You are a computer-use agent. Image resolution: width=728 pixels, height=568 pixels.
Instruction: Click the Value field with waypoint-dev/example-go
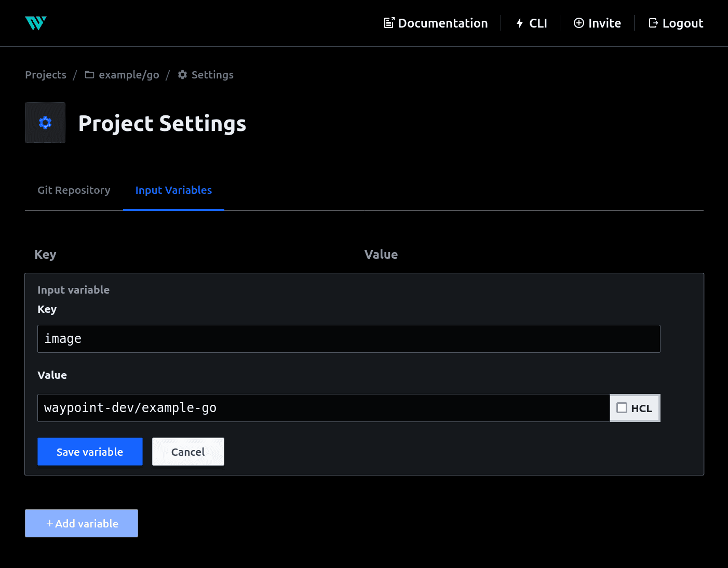(x=323, y=408)
